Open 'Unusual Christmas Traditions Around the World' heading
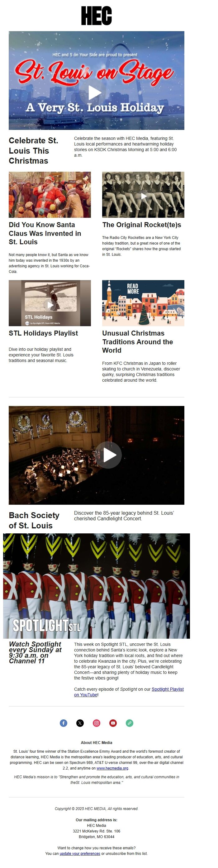The width and height of the screenshot is (218, 868). (x=137, y=342)
